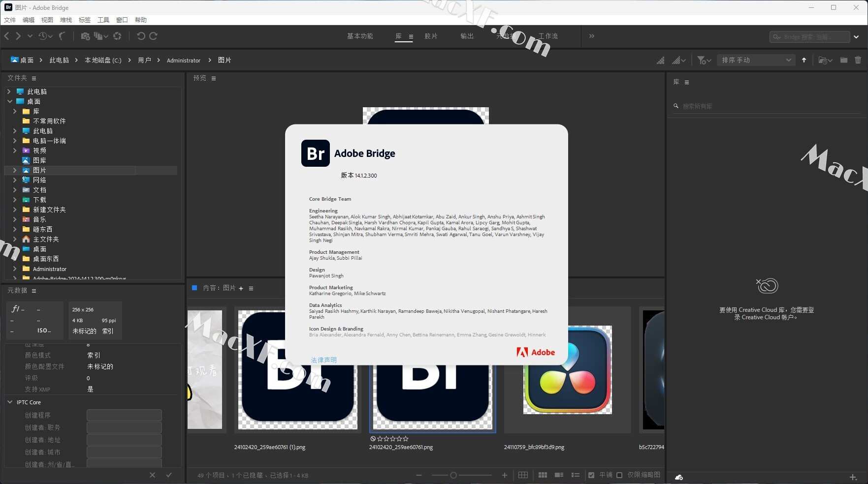Expand the 视频 folder node
This screenshot has height=484, width=868.
click(15, 151)
